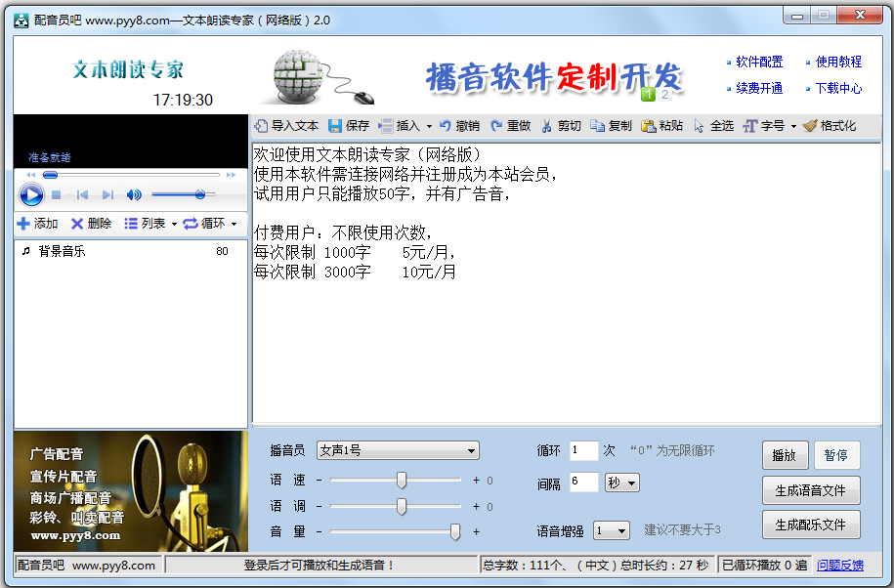Click the 播音软件定制开发 banner
The image size is (894, 588).
tap(553, 76)
